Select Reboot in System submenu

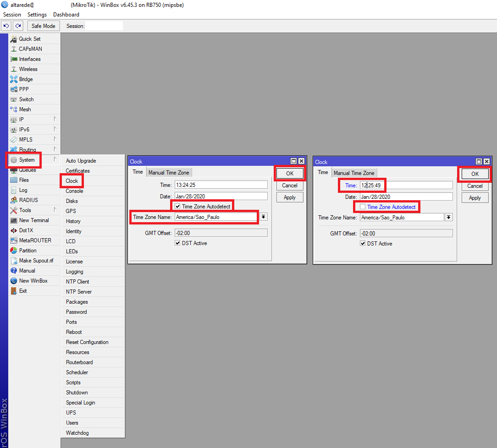coord(74,332)
